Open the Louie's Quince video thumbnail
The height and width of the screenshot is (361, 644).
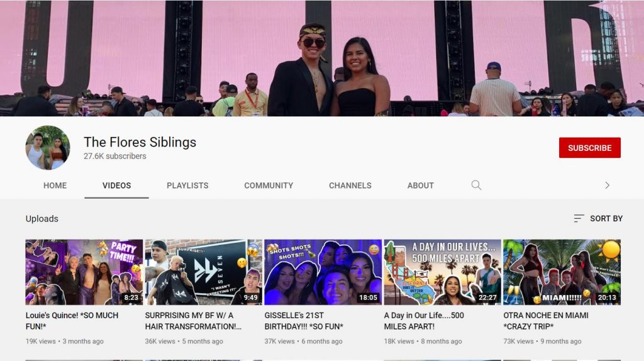84,272
